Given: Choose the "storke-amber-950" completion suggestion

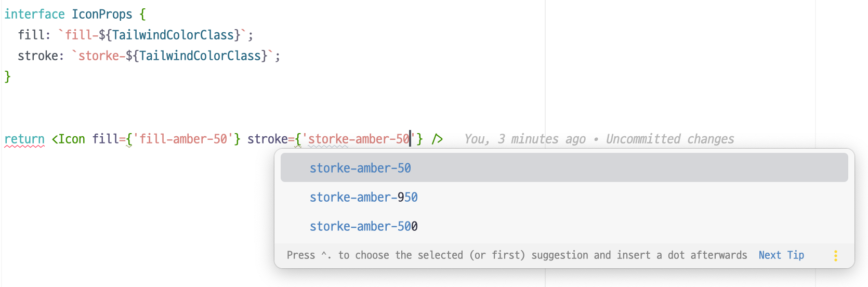Looking at the screenshot, I should [x=363, y=197].
